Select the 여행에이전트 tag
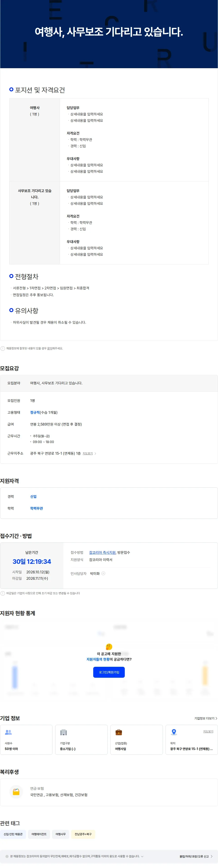The height and width of the screenshot is (868, 218). 39,834
